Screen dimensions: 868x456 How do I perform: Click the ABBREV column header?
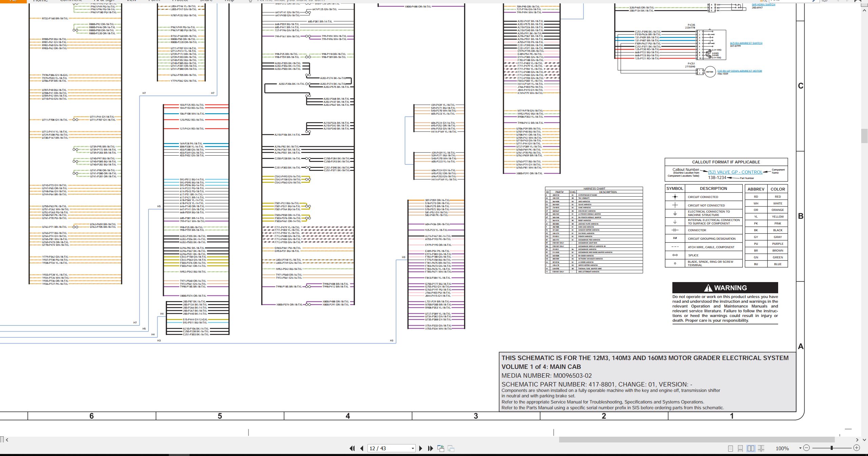click(x=756, y=189)
